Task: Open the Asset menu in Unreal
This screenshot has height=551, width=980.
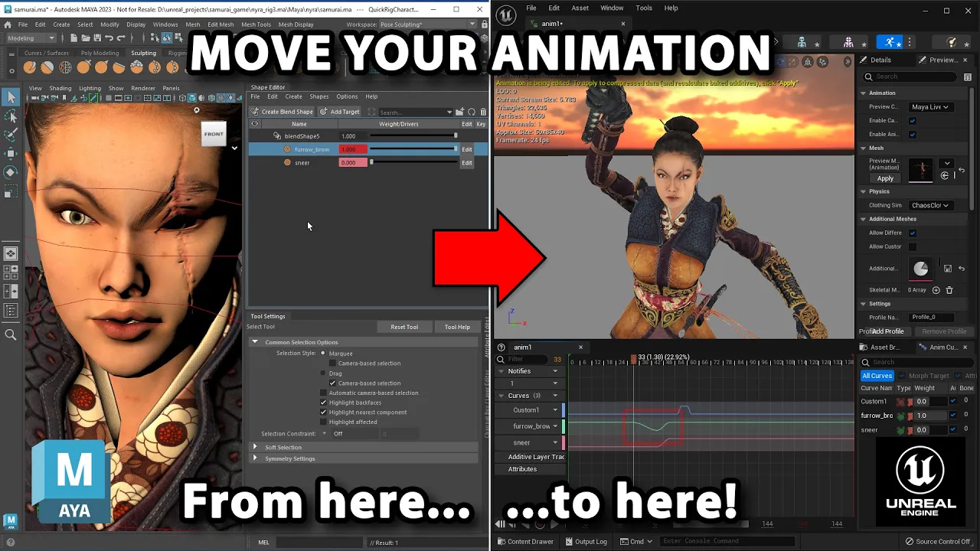Action: 580,8
